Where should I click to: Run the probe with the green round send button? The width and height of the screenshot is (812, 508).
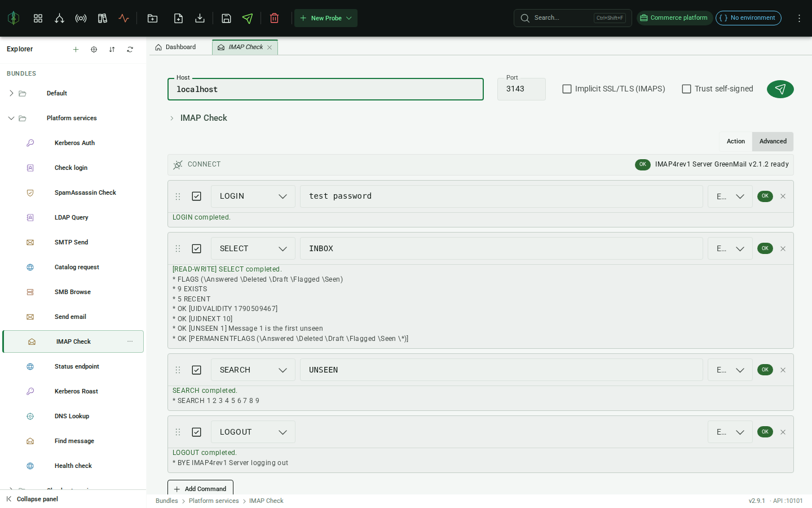point(780,89)
